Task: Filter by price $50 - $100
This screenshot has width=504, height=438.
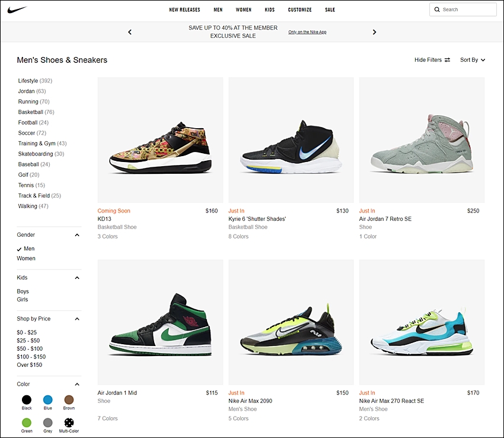Action: point(30,348)
